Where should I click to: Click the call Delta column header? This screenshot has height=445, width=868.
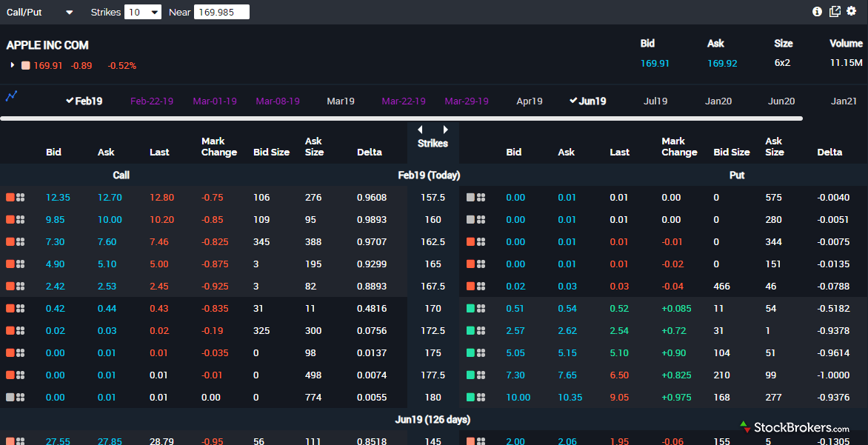370,153
